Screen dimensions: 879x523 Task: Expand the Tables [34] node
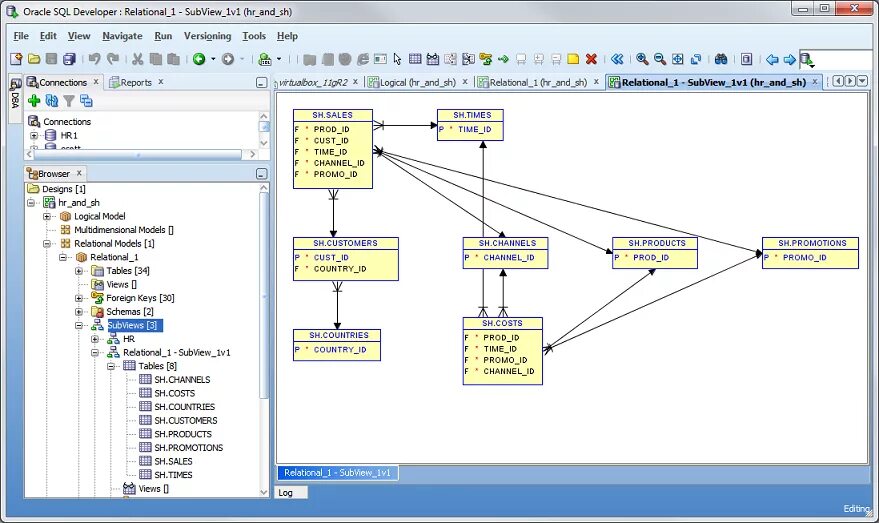79,271
